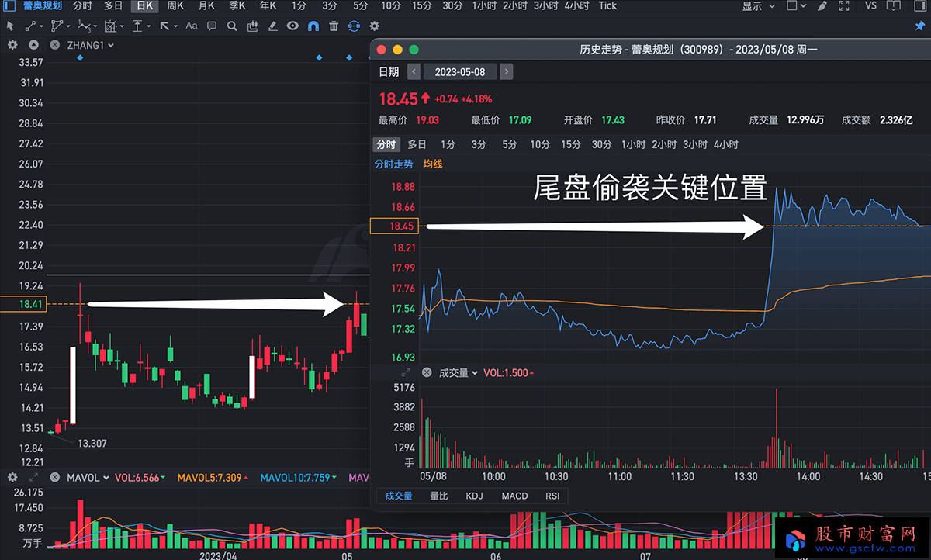The width and height of the screenshot is (931, 560).
Task: Click the blue sync drawings icon
Action: pyautogui.click(x=354, y=26)
